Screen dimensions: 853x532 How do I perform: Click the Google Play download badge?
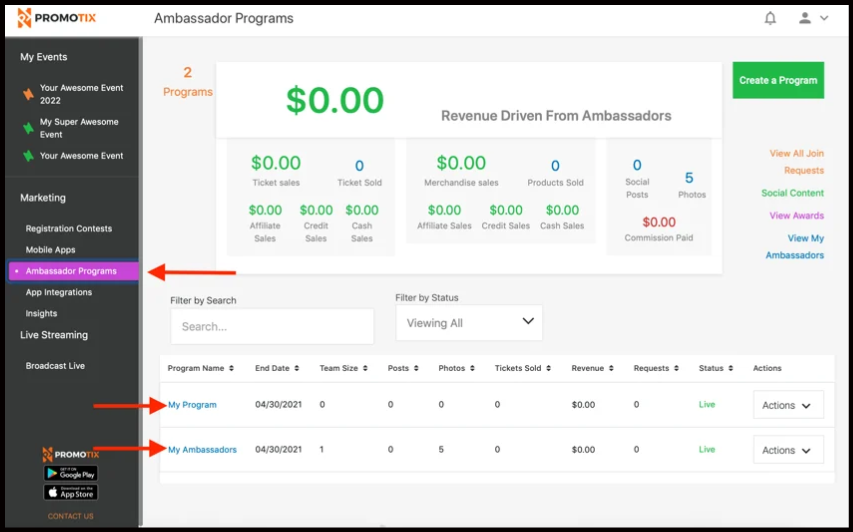(70, 473)
